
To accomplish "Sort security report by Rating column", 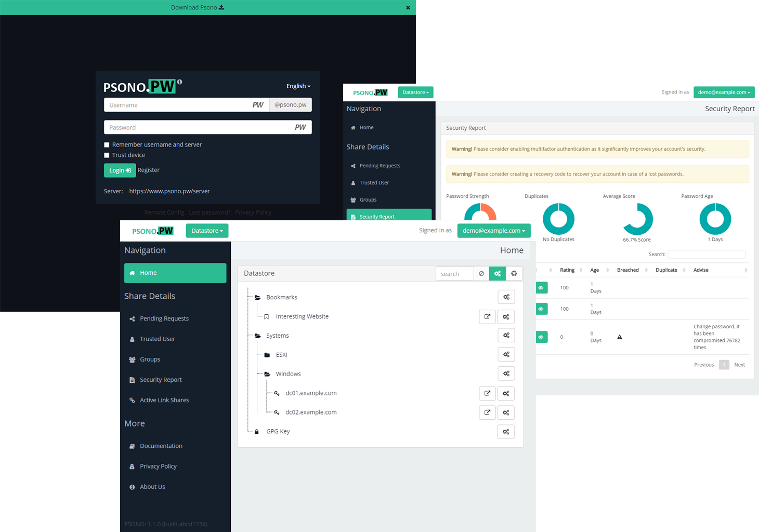I will coord(570,270).
